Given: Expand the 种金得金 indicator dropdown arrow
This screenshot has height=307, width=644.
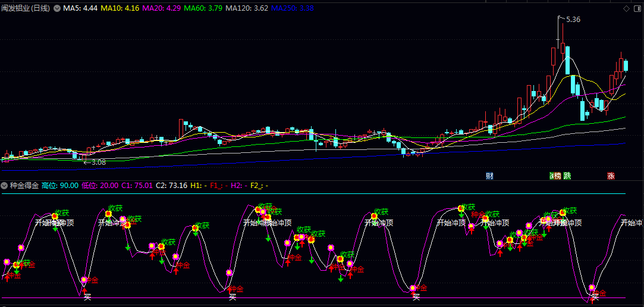Looking at the screenshot, I should tap(5, 186).
